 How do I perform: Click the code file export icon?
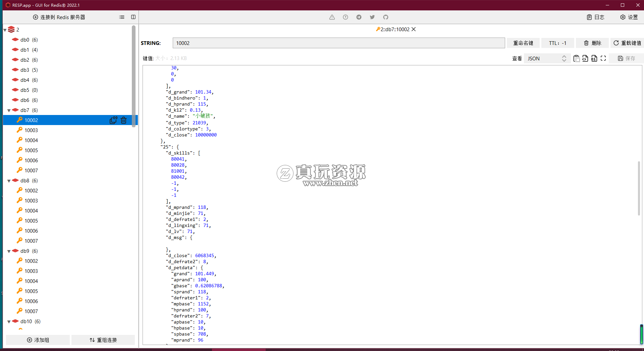(x=585, y=58)
